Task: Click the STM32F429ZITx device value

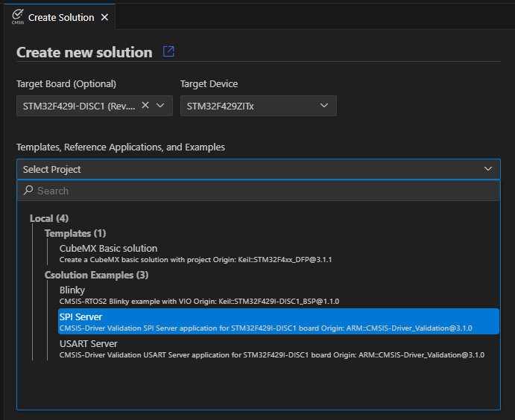Action: click(220, 106)
